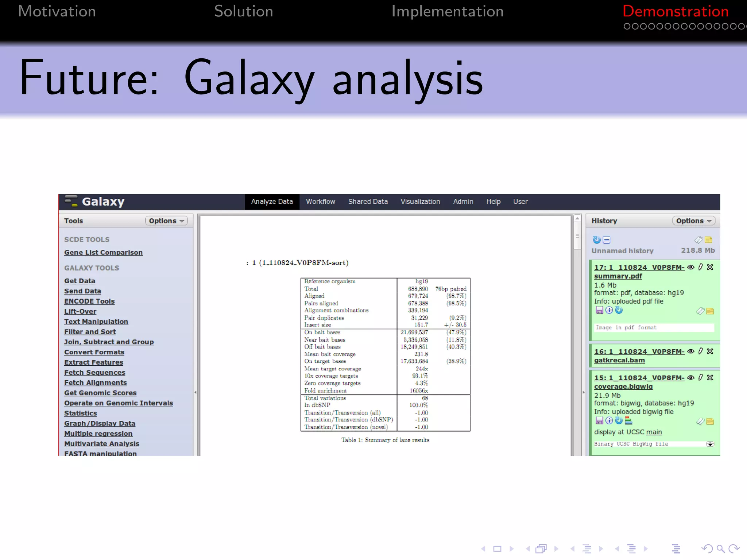Collapse all history items with minus icon

(x=607, y=240)
